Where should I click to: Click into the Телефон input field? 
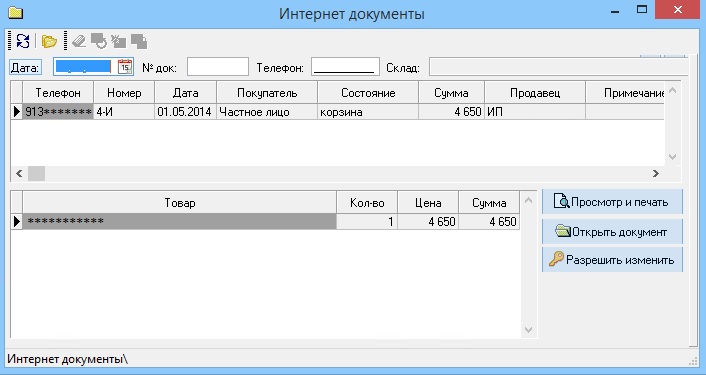tap(345, 67)
